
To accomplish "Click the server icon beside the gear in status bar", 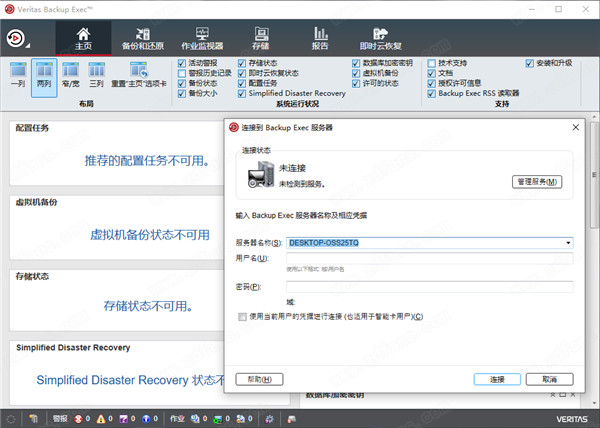I will click(x=292, y=419).
